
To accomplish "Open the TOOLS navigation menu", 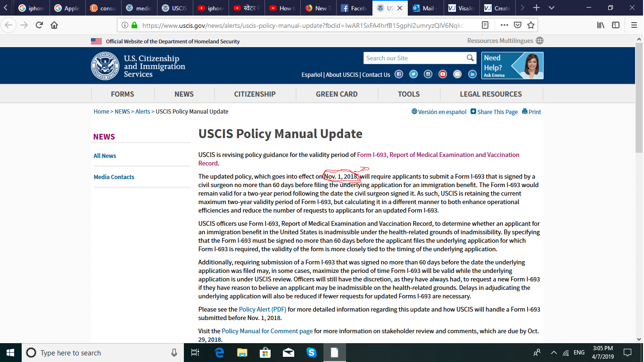I will pos(409,94).
